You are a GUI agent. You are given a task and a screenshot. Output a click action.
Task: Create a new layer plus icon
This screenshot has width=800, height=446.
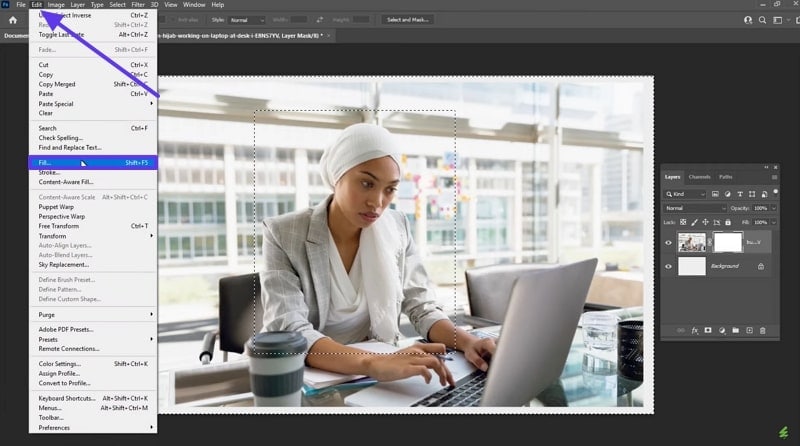coord(749,331)
